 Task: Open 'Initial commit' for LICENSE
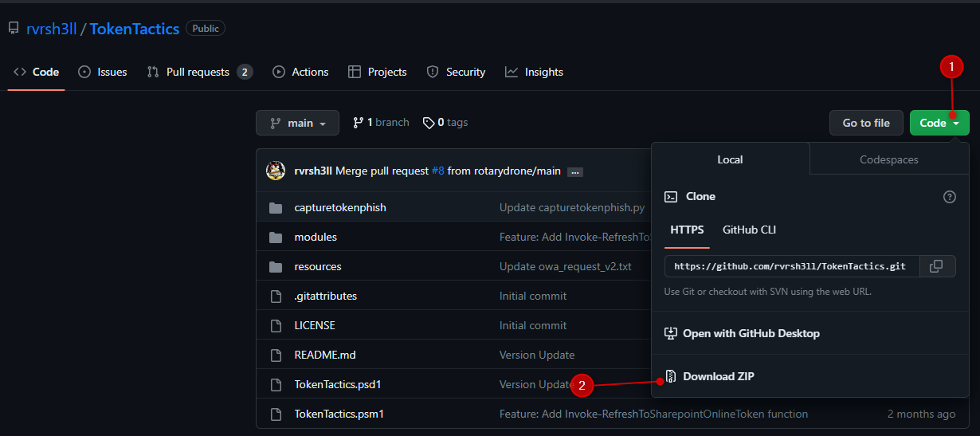click(x=533, y=325)
